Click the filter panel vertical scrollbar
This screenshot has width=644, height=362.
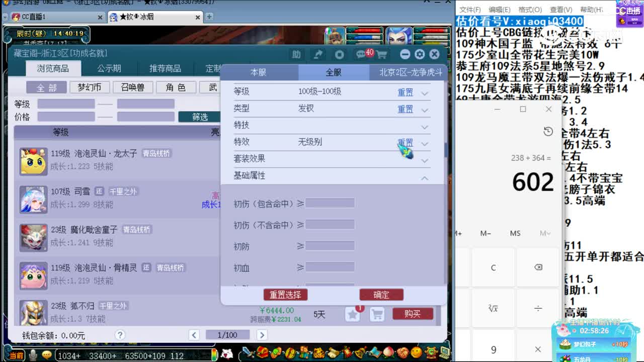(445, 149)
